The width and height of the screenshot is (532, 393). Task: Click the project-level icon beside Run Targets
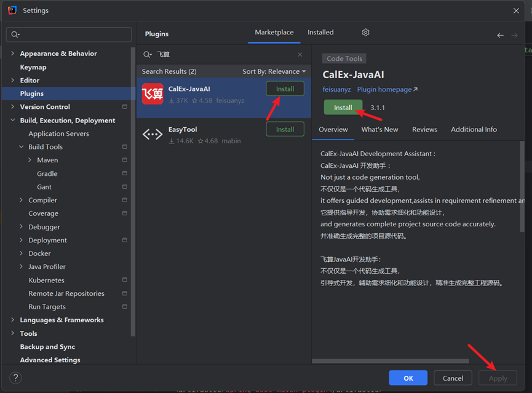click(124, 306)
